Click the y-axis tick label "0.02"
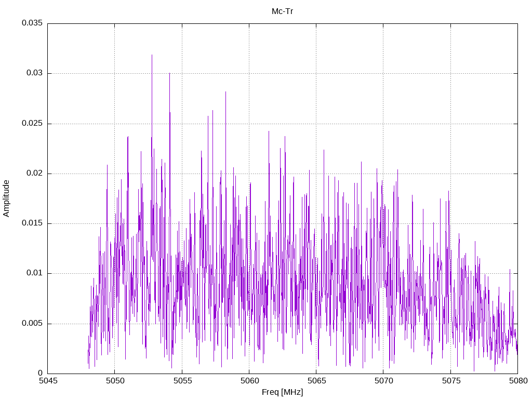Screen dimensions: 532x399 [35, 174]
